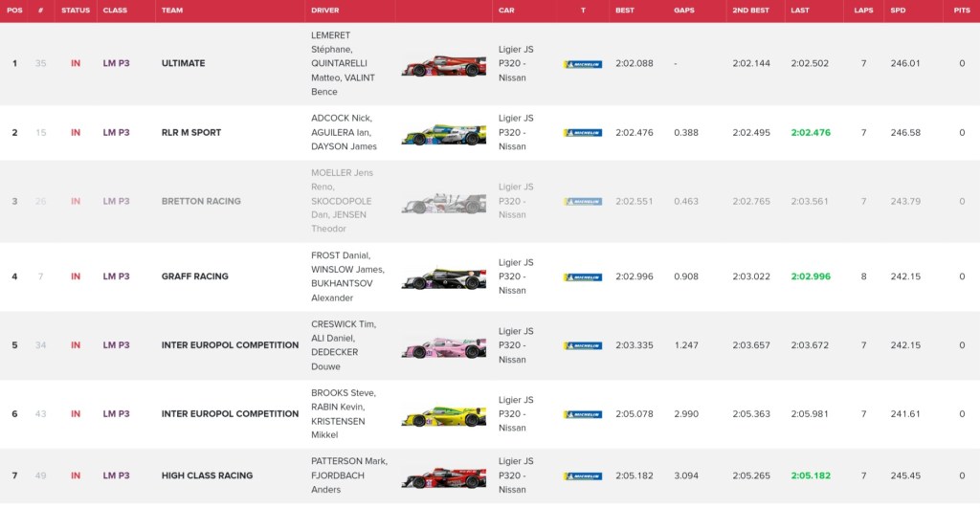Click the Bretton Racing car image
This screenshot has height=508, width=980.
pyautogui.click(x=444, y=204)
